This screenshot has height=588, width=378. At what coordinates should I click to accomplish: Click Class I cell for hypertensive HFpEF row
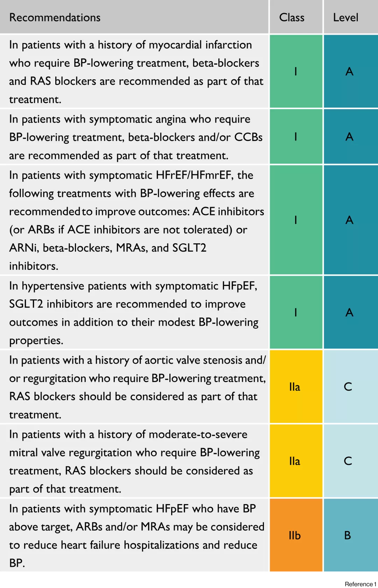pos(296,312)
